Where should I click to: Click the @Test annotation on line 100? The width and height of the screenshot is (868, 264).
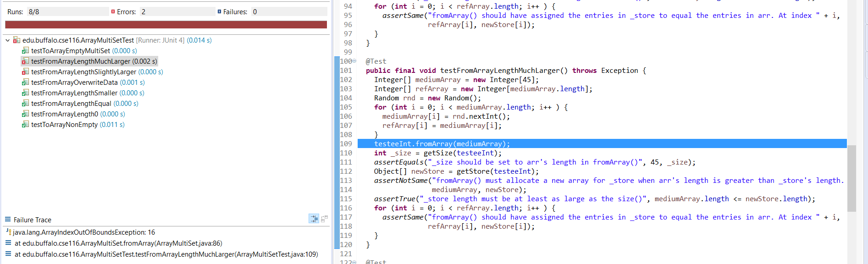click(376, 61)
